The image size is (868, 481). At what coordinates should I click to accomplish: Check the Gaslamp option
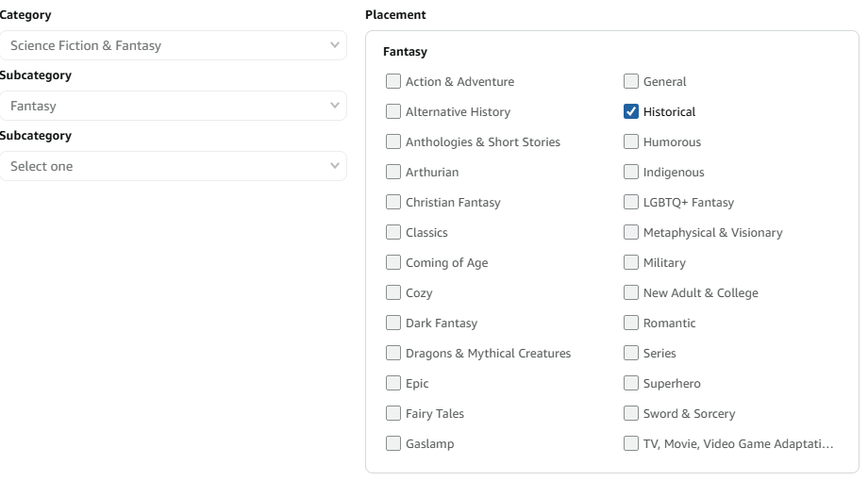click(393, 443)
